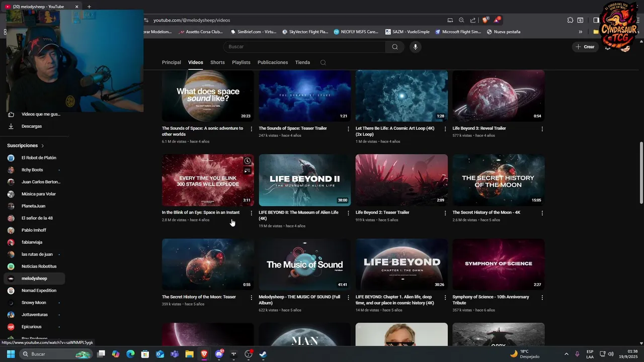This screenshot has height=362, width=644.
Task: Open more options for LIFE BEYOND: Chapter 1
Action: coord(445,298)
